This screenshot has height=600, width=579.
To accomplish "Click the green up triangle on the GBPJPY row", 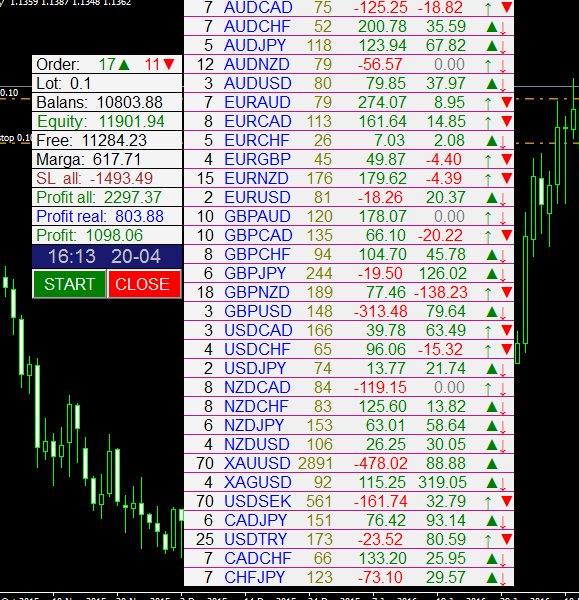I will coord(492,274).
